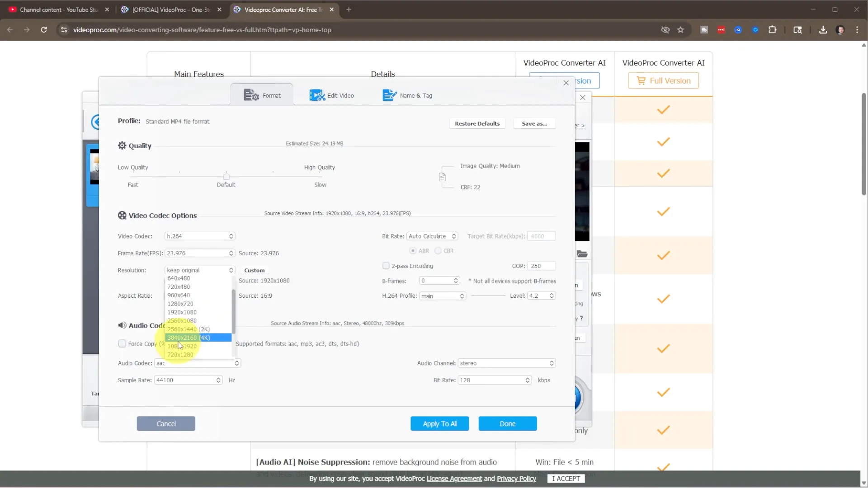Select 720x480 resolution option
This screenshot has height=488, width=868.
(x=198, y=287)
